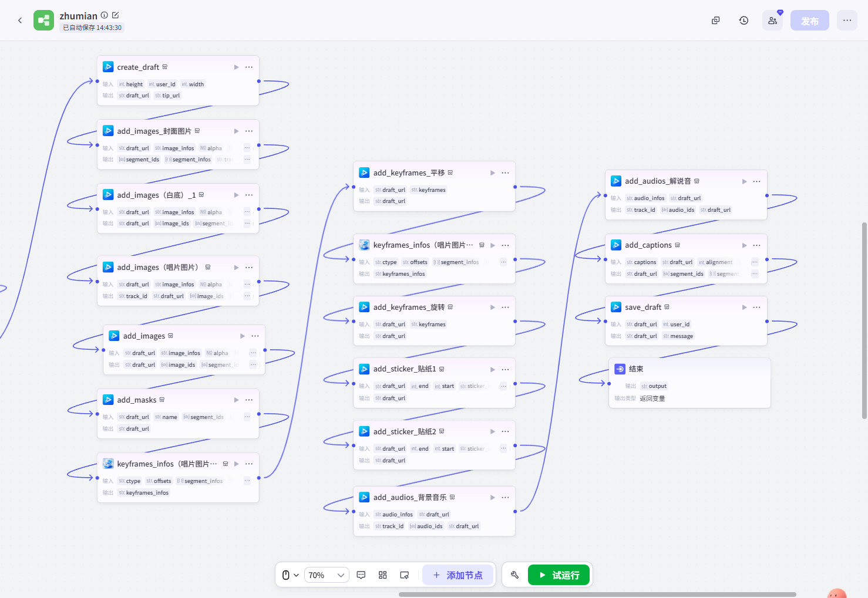Expand hidden inputs of add_sticker_贴纸2

click(x=503, y=448)
